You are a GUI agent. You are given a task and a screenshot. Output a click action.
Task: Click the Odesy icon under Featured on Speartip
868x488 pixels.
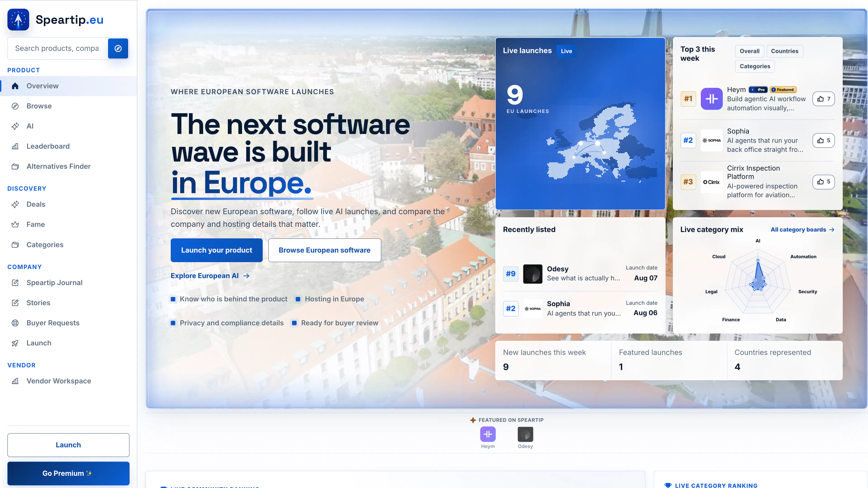[525, 434]
